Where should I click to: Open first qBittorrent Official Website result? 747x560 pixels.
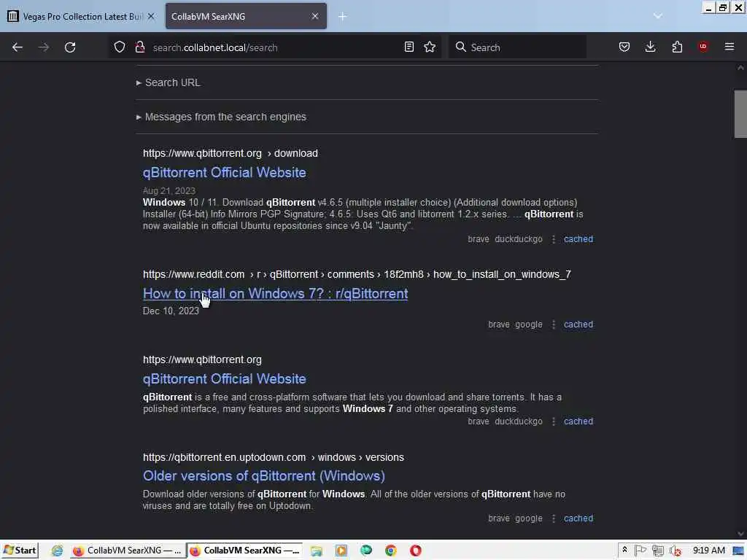click(225, 172)
